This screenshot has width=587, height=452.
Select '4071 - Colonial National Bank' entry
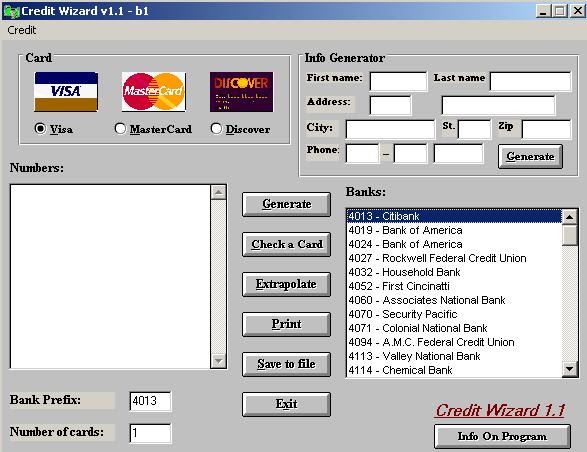[x=454, y=328]
